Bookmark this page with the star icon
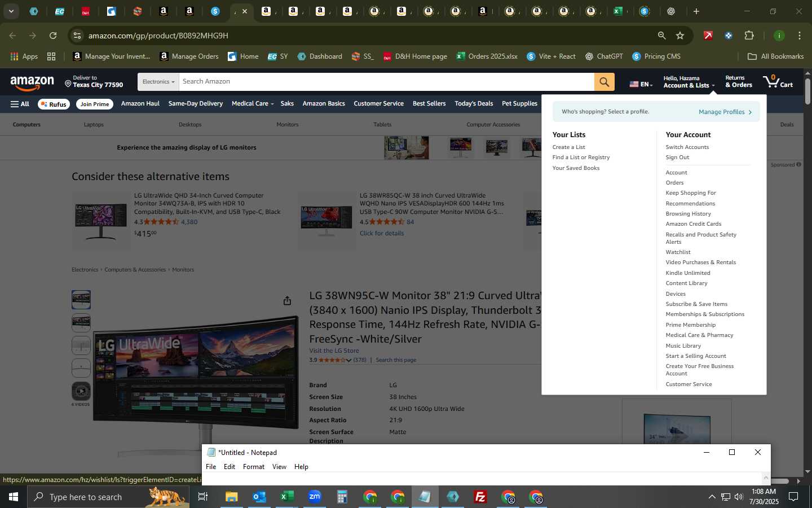Screen dimensions: 812x508 click(680, 36)
